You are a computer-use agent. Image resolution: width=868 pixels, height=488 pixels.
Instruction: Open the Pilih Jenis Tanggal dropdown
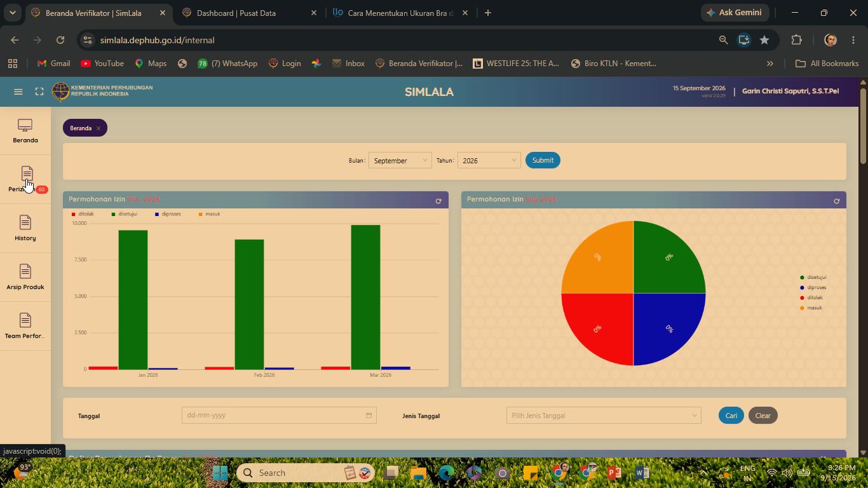coord(604,416)
